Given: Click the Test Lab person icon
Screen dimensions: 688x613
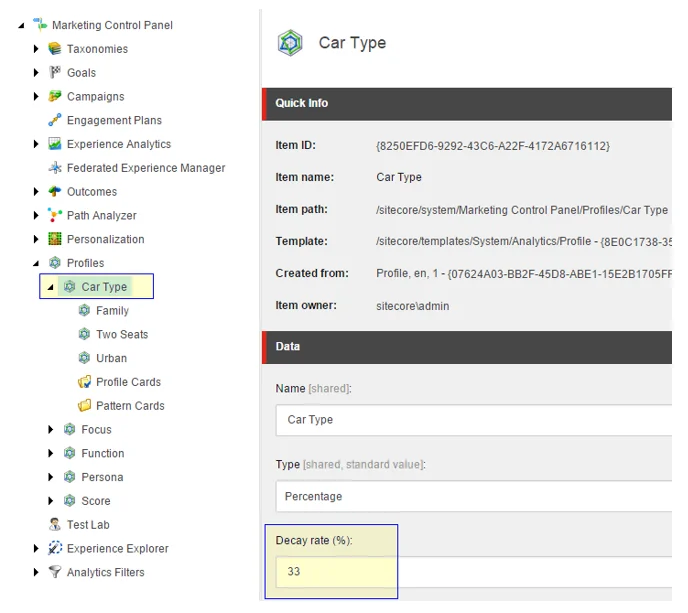Looking at the screenshot, I should coord(54,524).
